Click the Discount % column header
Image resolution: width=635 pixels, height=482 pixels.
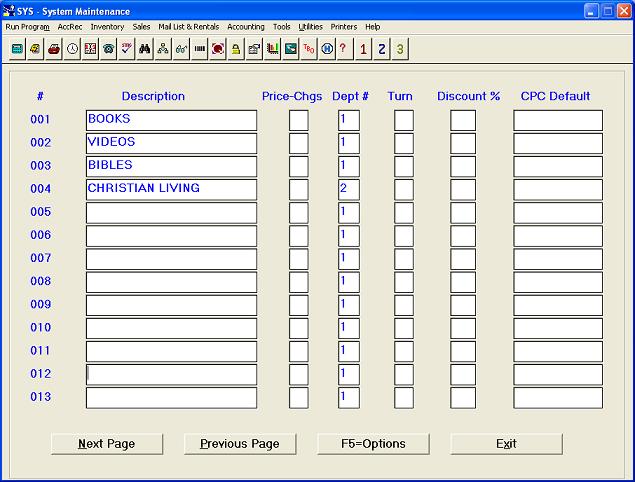pos(469,96)
